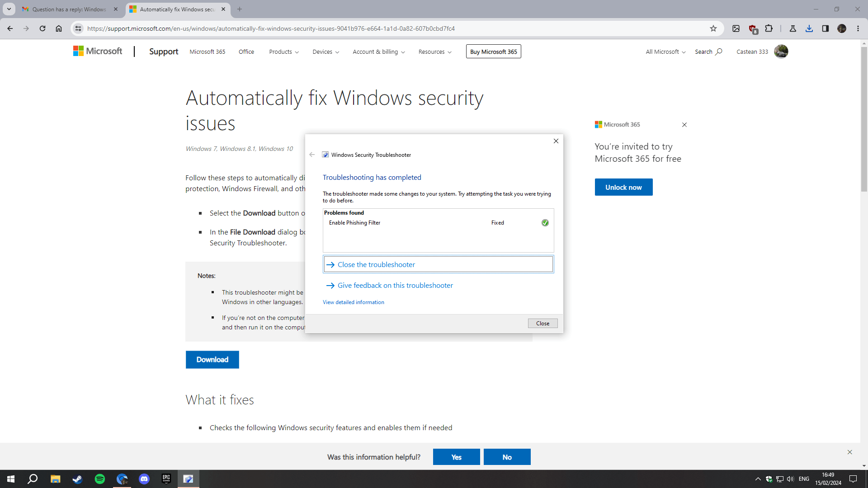Open the Castean 333 account avatar
868x488 pixels.
tap(781, 52)
